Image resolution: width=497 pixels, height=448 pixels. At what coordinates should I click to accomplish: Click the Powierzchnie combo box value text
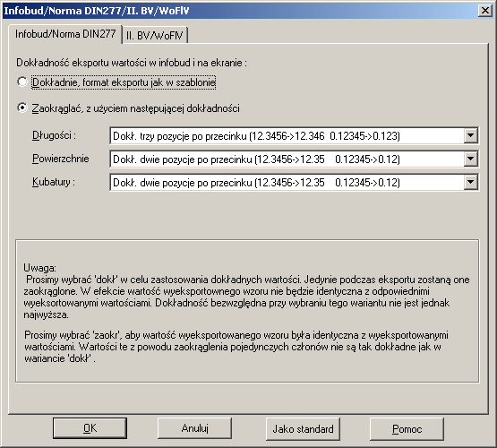click(x=256, y=159)
